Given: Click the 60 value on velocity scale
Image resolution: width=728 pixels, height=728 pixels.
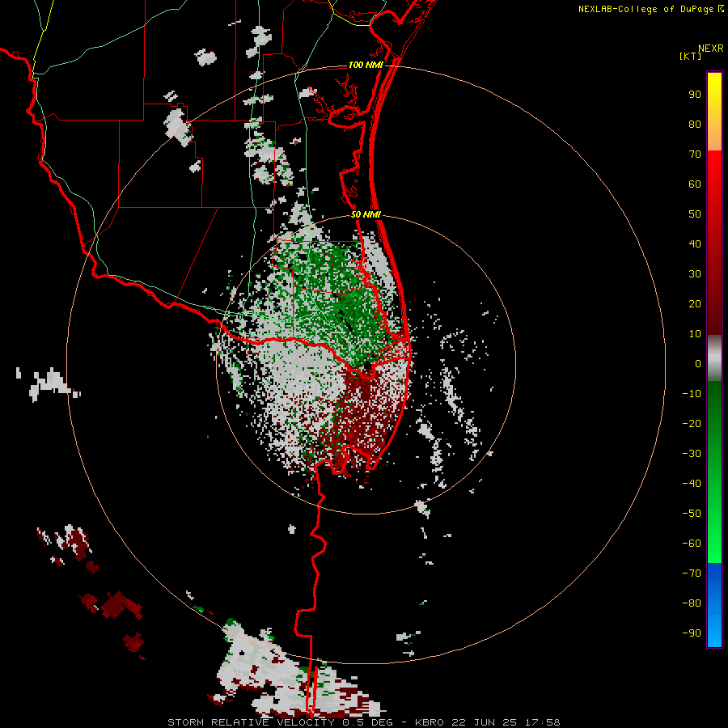Looking at the screenshot, I should tap(695, 184).
